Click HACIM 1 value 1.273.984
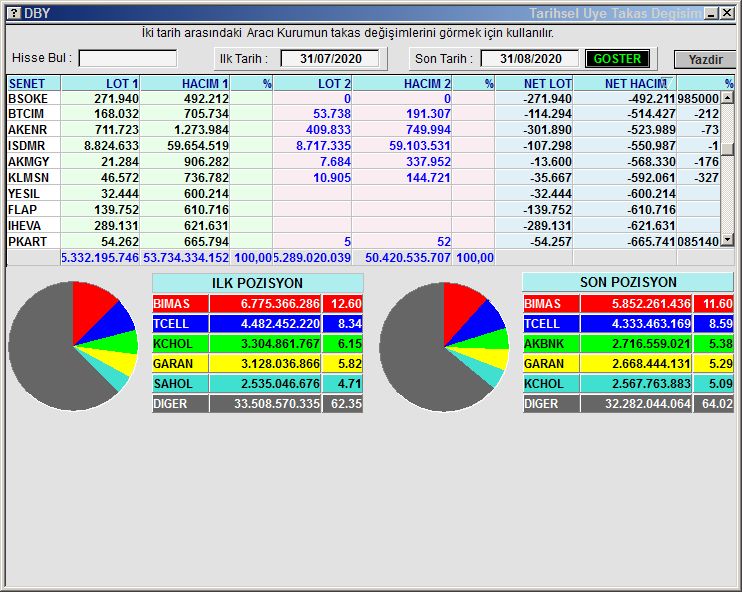Image resolution: width=742 pixels, height=592 pixels. coord(201,129)
